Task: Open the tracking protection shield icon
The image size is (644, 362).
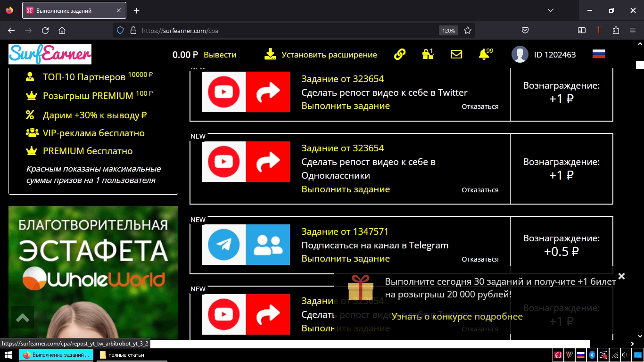Action: pyautogui.click(x=120, y=30)
